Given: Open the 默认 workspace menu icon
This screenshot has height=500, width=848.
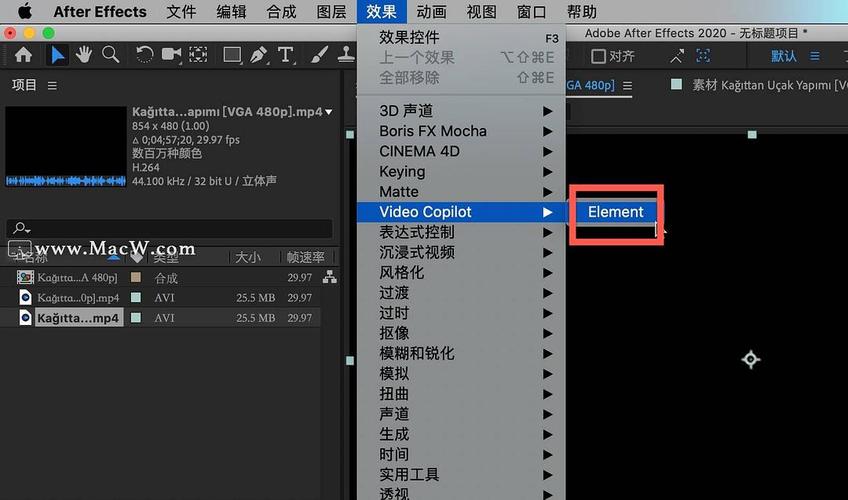Looking at the screenshot, I should [x=814, y=56].
